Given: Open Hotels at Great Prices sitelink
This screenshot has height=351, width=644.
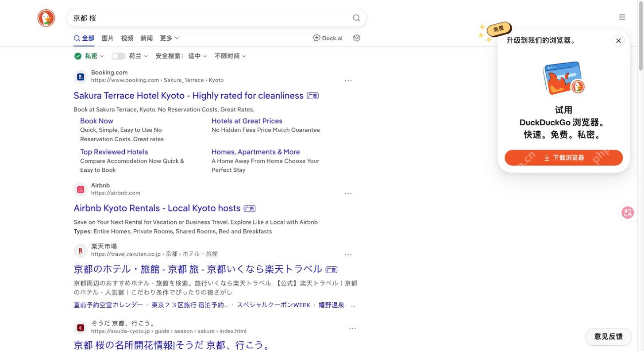Looking at the screenshot, I should (x=247, y=121).
